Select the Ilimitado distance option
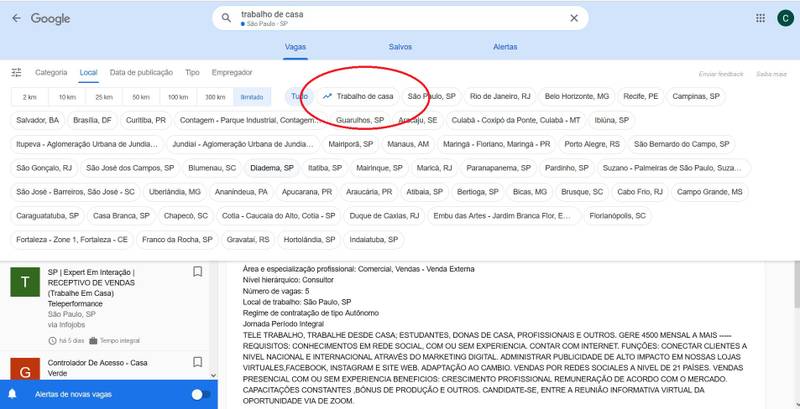The image size is (800, 409). click(252, 97)
